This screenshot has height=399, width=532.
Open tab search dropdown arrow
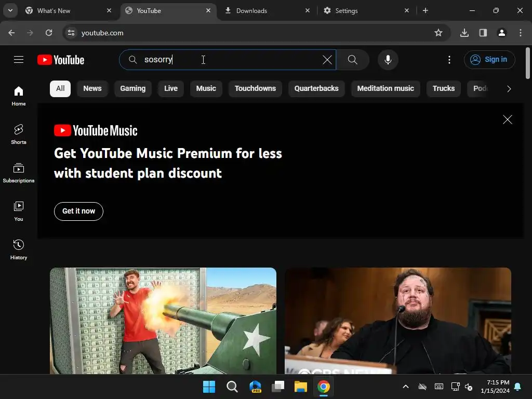click(x=10, y=10)
